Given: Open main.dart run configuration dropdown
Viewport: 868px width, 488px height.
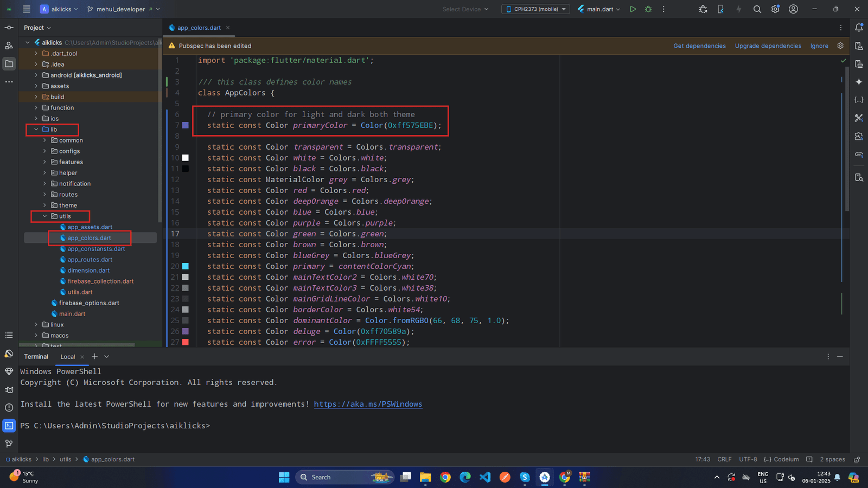Looking at the screenshot, I should tap(599, 9).
